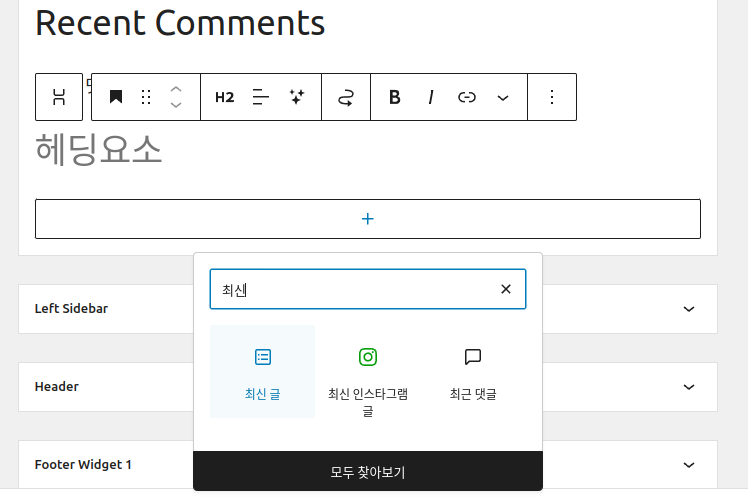Open text alignment options
Viewport: 748px width, 500px height.
[260, 97]
